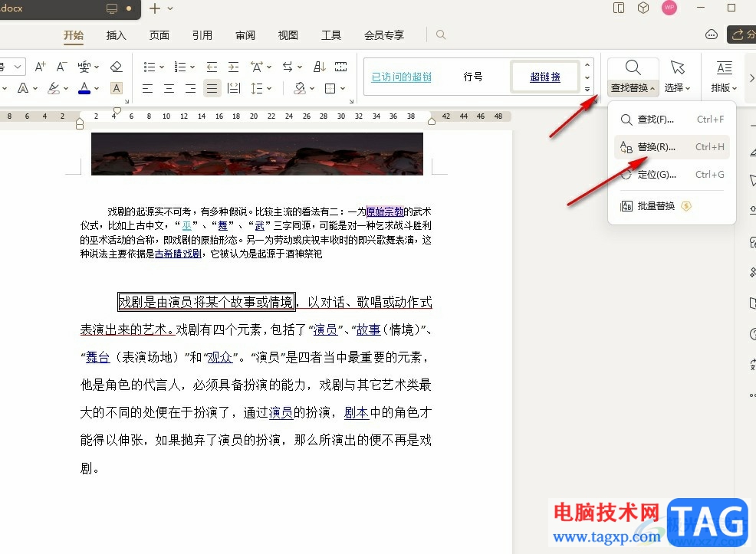Align paragraph left
Screen dimensions: 756x554
click(x=147, y=89)
